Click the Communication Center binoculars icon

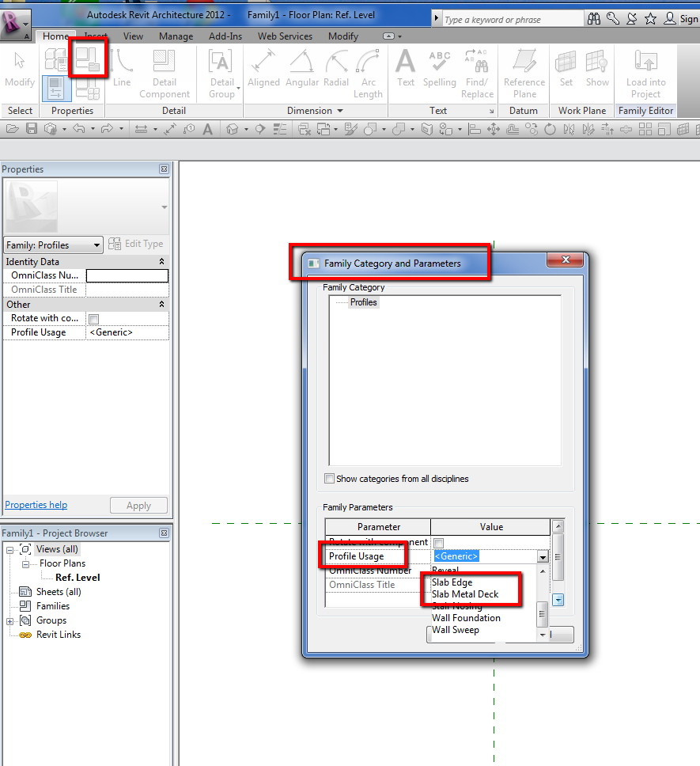click(594, 19)
